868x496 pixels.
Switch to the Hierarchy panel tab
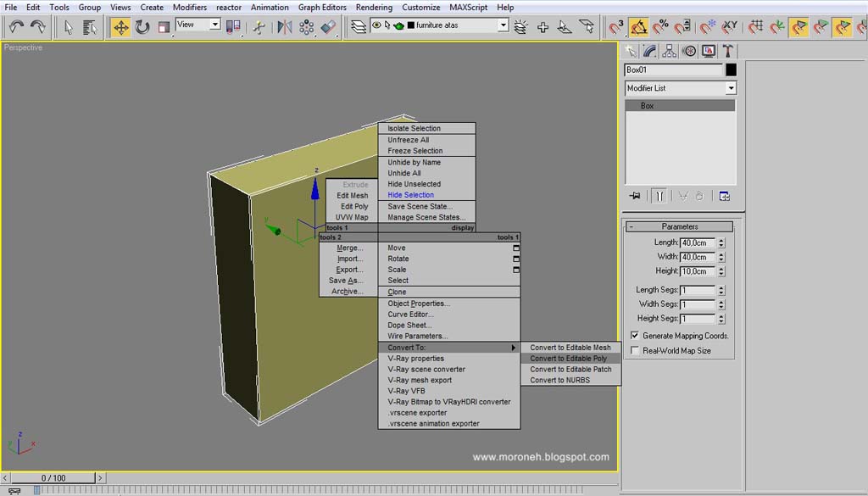(x=670, y=51)
